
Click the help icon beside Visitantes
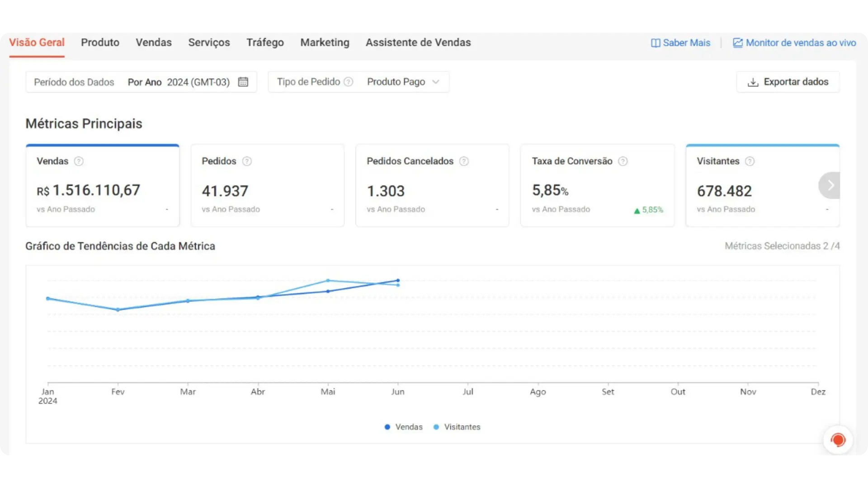tap(750, 161)
